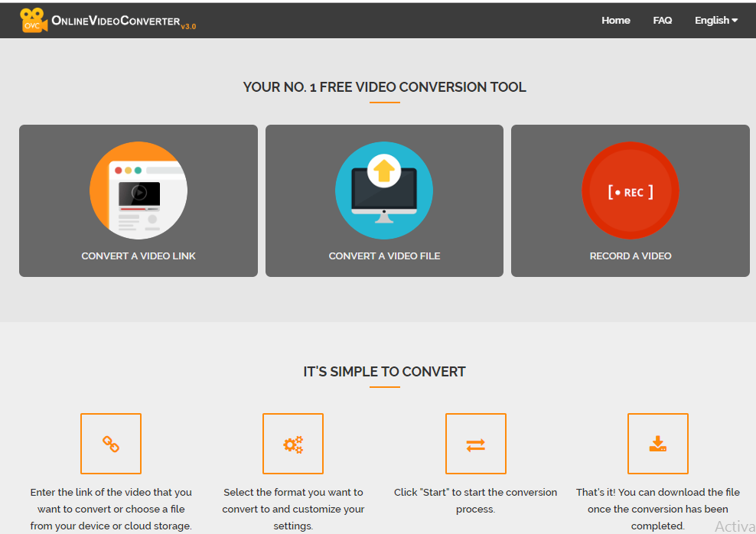Click the "Your No. 1 Free Video Conversion Tool" heading
The height and width of the screenshot is (534, 756).
click(x=384, y=87)
